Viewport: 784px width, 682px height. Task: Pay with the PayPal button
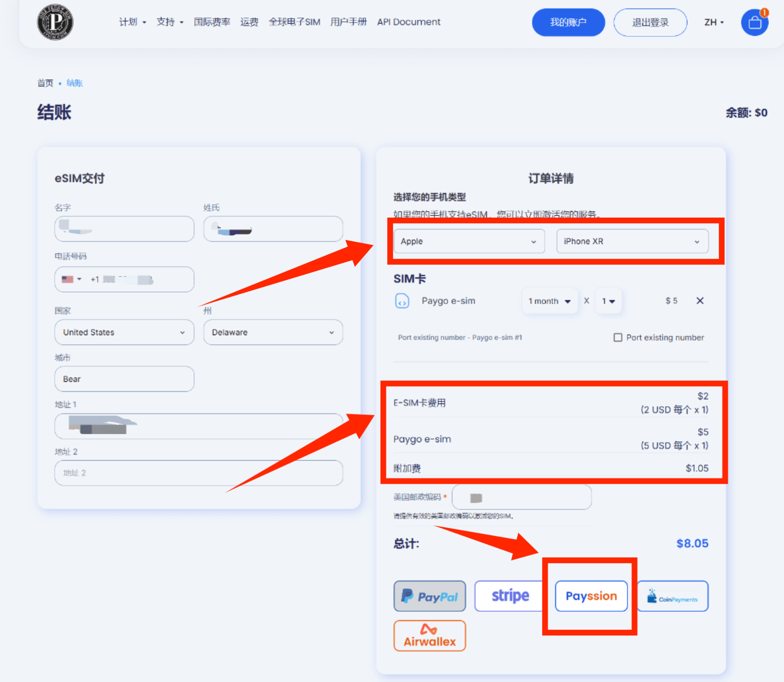point(430,596)
